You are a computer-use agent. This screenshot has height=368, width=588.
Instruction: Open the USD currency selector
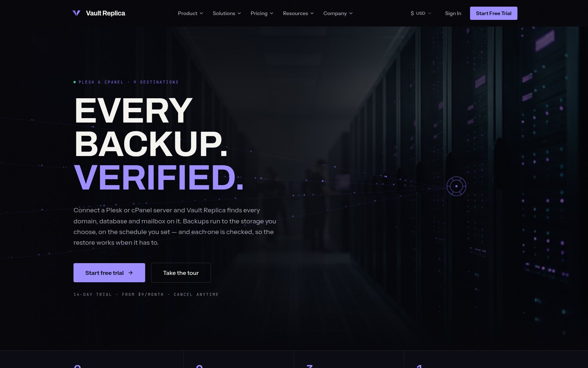coord(421,13)
